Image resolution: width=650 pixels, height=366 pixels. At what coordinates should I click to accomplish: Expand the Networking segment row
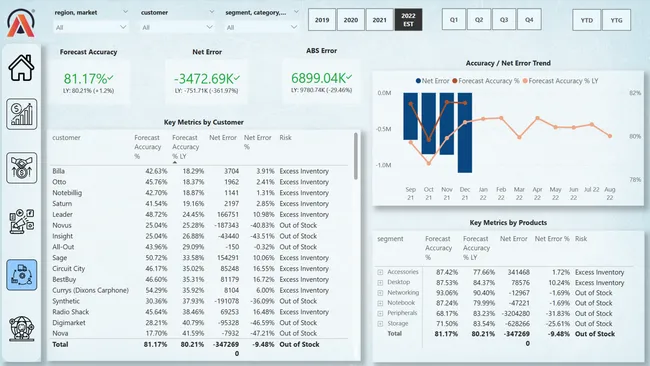point(380,293)
